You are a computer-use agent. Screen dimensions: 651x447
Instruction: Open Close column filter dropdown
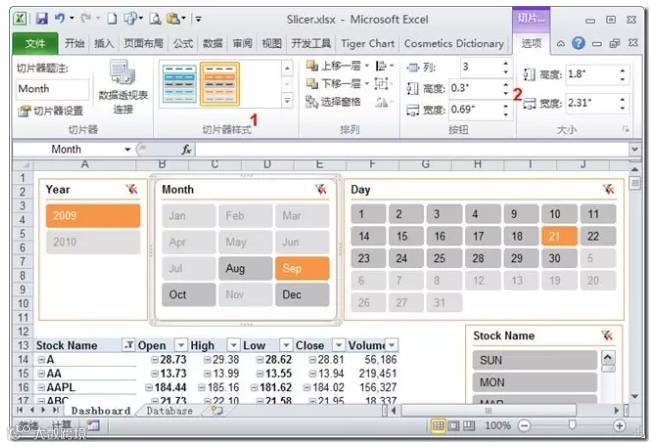pos(339,345)
